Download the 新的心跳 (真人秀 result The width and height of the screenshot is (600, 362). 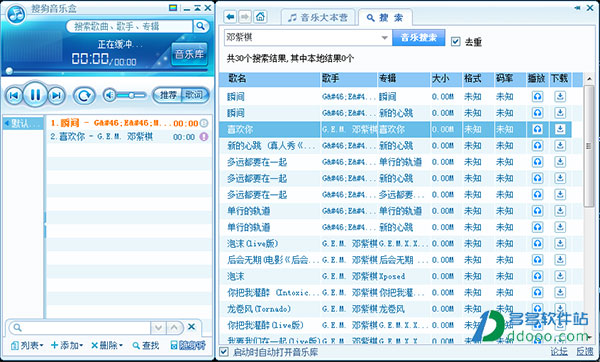click(560, 145)
